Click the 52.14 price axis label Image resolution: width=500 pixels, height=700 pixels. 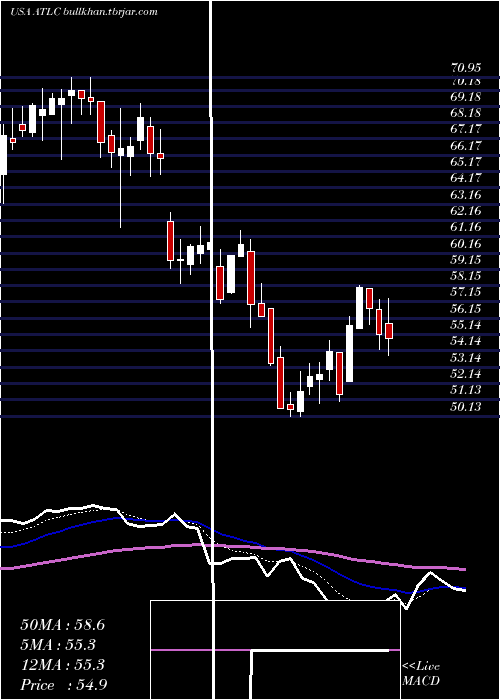click(x=466, y=374)
